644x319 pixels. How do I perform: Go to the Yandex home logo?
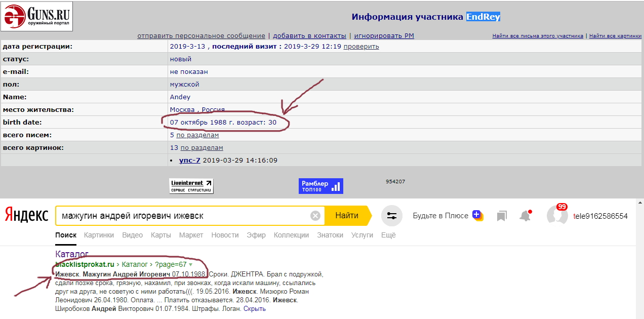(x=27, y=216)
